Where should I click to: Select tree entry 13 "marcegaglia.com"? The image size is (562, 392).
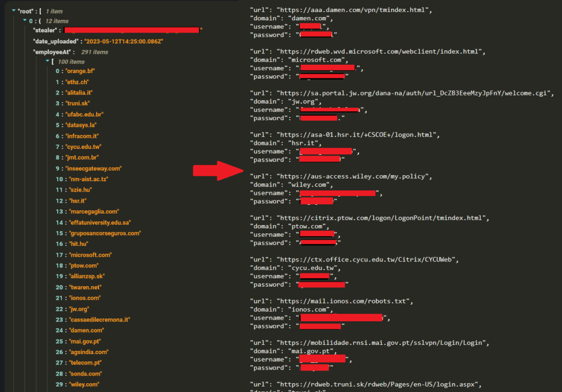pyautogui.click(x=87, y=211)
